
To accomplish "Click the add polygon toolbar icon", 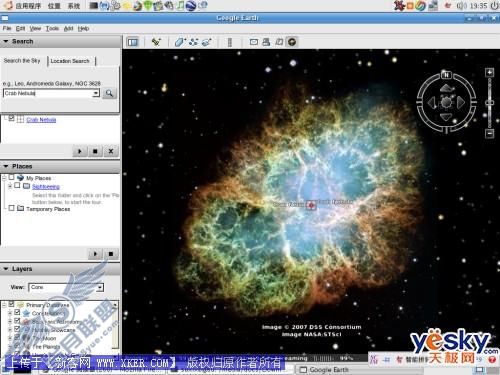I will [x=180, y=42].
